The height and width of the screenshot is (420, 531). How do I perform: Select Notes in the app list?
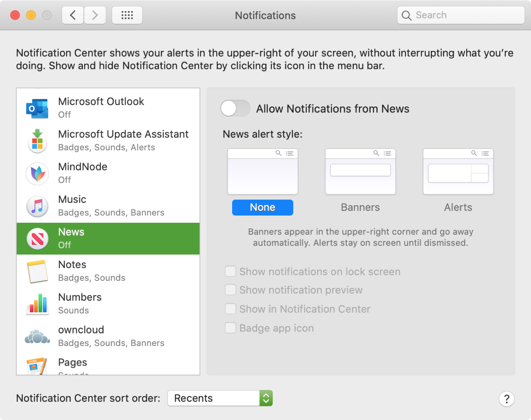[x=108, y=271]
